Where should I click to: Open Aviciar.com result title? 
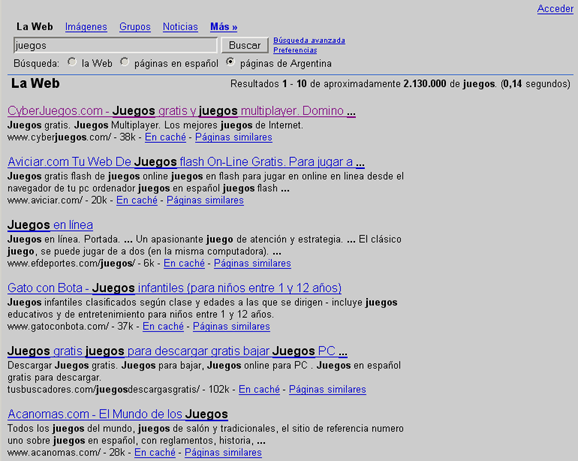pos(186,162)
